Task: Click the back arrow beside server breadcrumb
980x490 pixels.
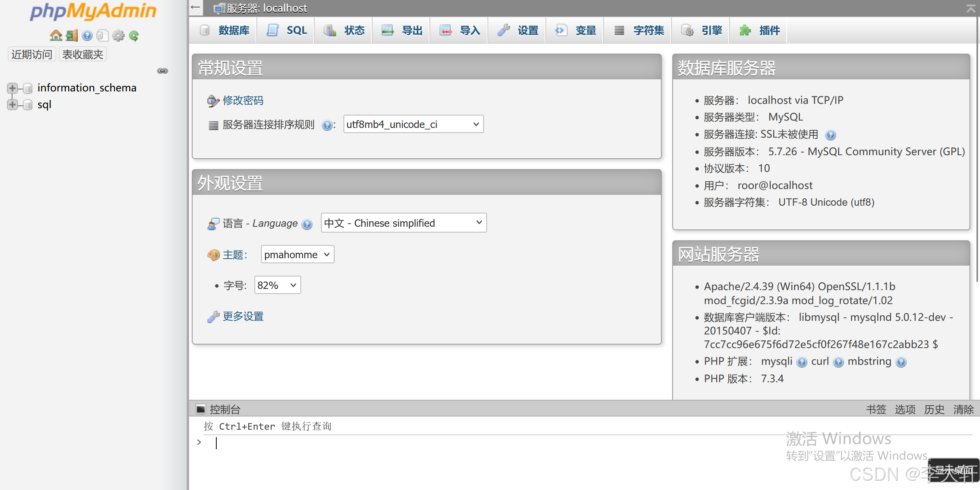Action: [196, 7]
